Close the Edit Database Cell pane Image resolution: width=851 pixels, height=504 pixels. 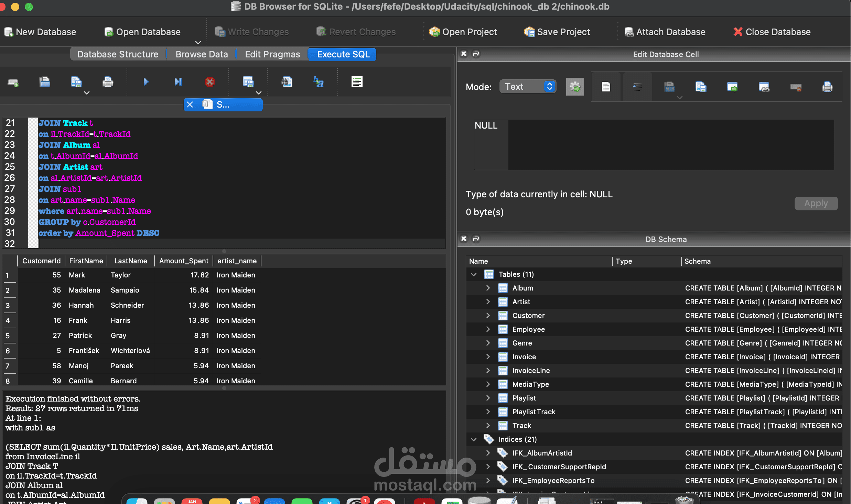pyautogui.click(x=464, y=54)
